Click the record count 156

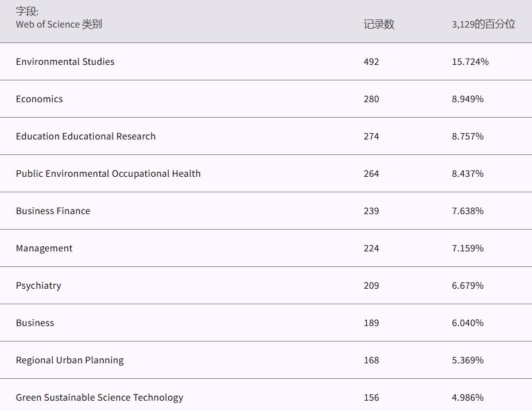click(371, 398)
